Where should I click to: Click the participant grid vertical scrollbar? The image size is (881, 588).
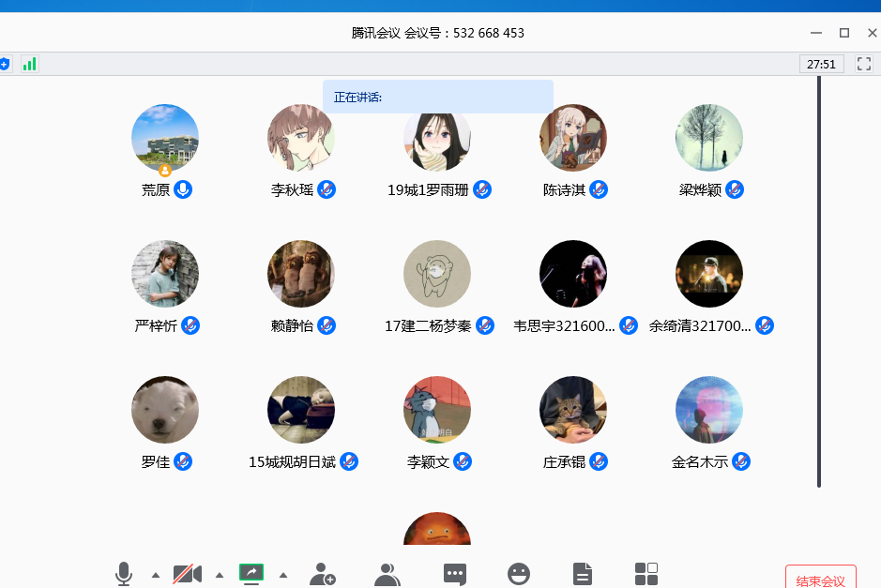819,281
